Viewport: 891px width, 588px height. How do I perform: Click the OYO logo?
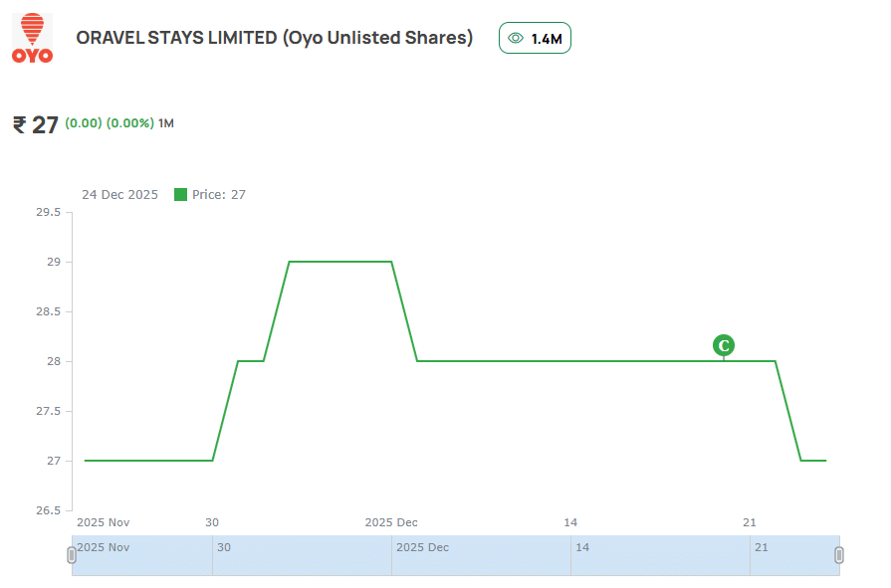[32, 39]
